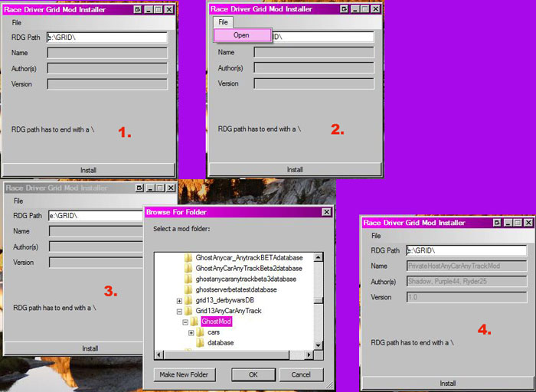536x392 pixels.
Task: Select GhostAnycar_AnytrackBETAdatabase folder
Action: 249,258
